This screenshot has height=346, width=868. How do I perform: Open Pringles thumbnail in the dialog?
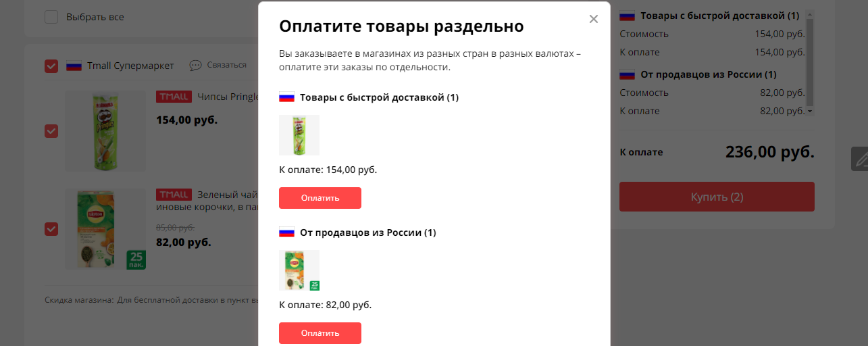299,135
